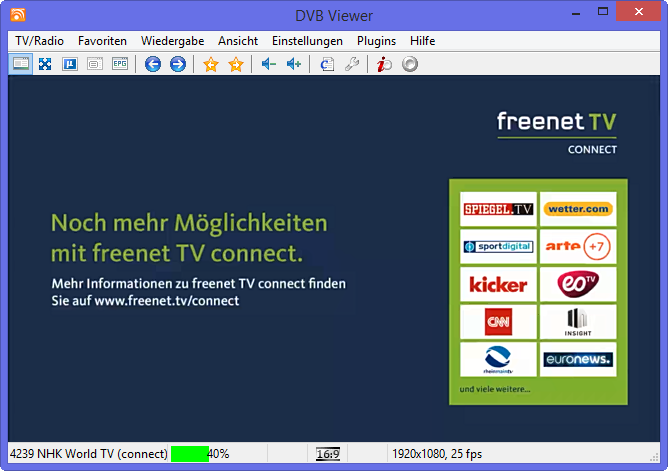Viewport: 668px width, 471px height.
Task: Click the '1920x1080, 25 fps' status entry
Action: [x=437, y=454]
